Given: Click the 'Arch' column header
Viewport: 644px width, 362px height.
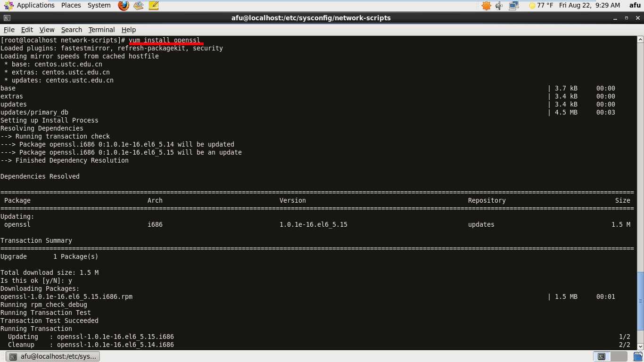Looking at the screenshot, I should 155,200.
